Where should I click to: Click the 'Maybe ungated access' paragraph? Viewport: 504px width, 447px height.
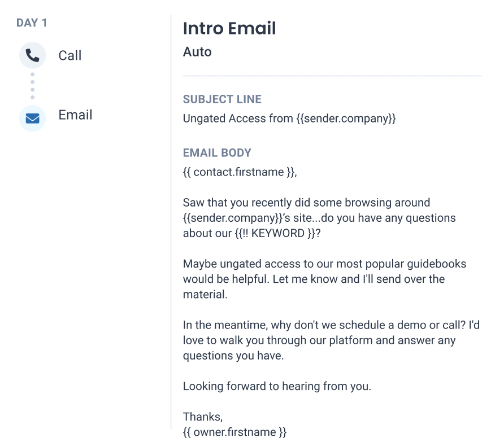click(x=324, y=279)
